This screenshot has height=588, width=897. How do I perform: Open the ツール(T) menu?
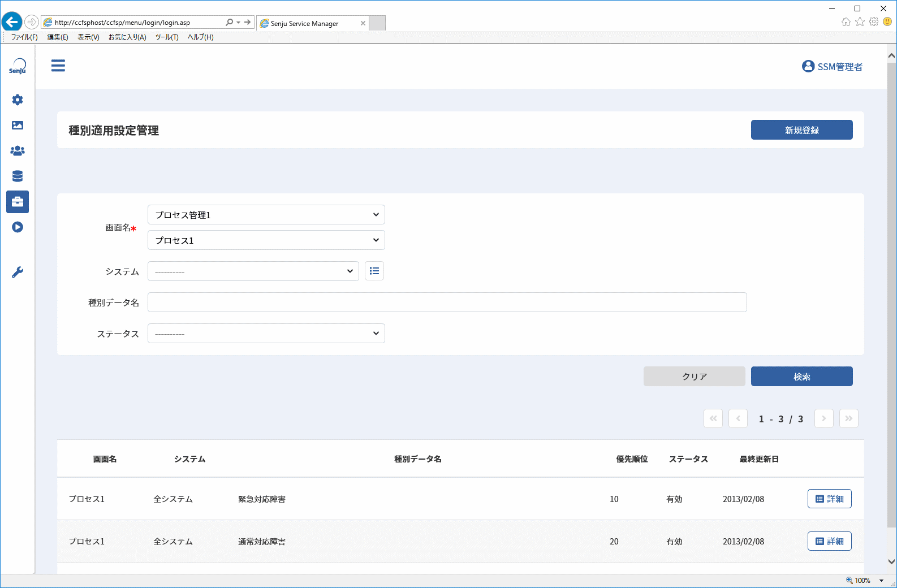point(167,37)
